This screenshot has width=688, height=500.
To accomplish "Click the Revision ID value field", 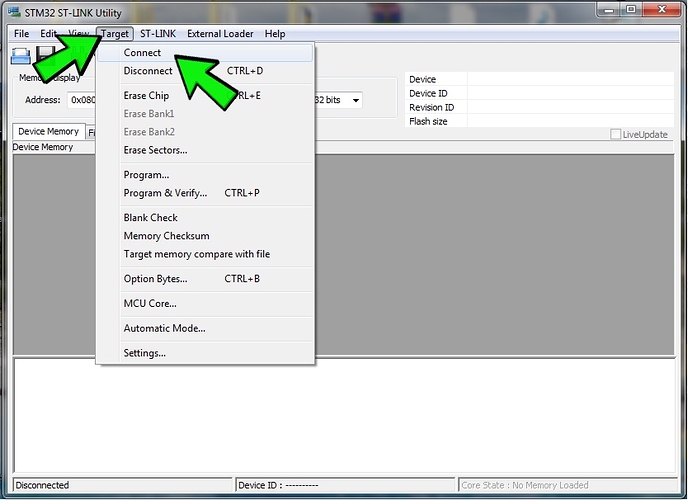I will 570,107.
